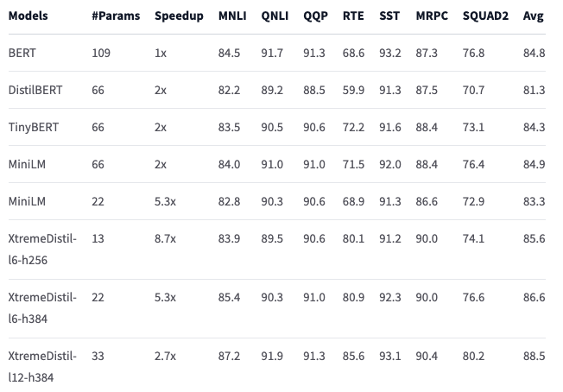Select the RTE column header
The image size is (563, 392).
pos(351,16)
